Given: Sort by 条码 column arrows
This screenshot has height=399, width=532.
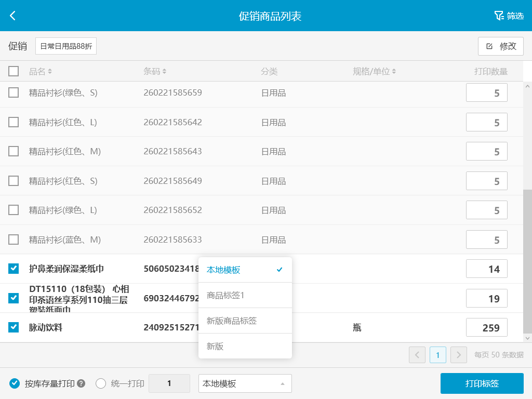Looking at the screenshot, I should pyautogui.click(x=164, y=72).
